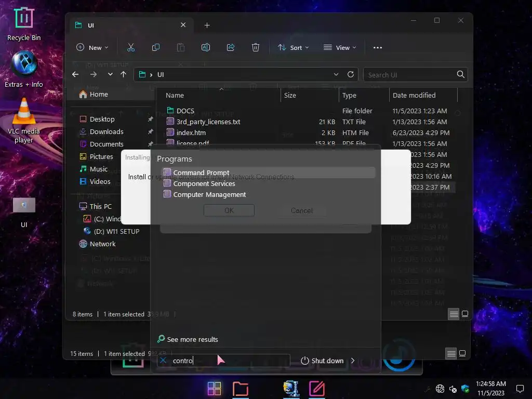Image resolution: width=532 pixels, height=399 pixels.
Task: Expand recent locations chevron
Action: 110,74
